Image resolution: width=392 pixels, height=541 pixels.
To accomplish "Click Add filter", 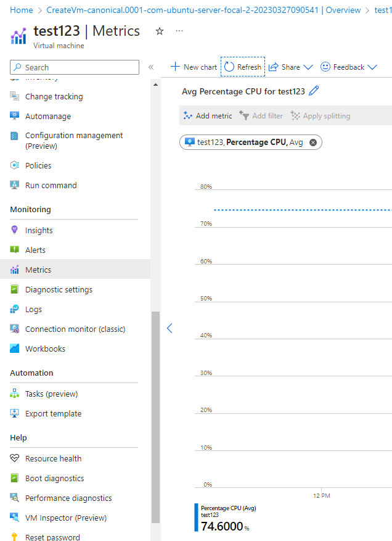I will (261, 115).
